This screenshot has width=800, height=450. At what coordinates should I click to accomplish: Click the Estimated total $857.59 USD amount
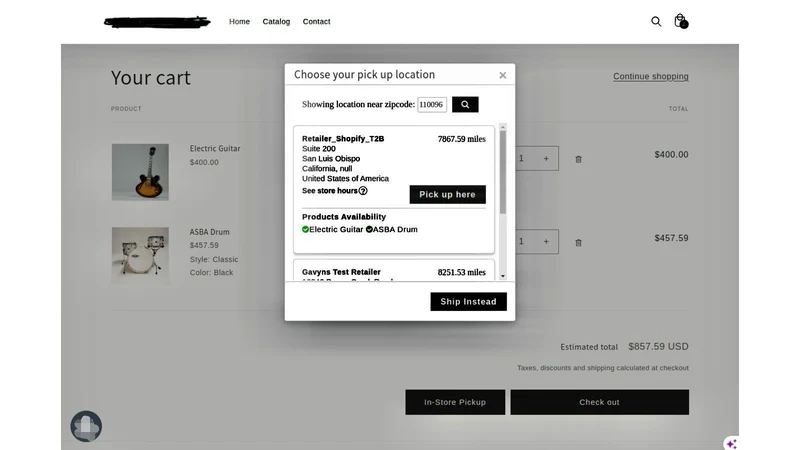658,346
